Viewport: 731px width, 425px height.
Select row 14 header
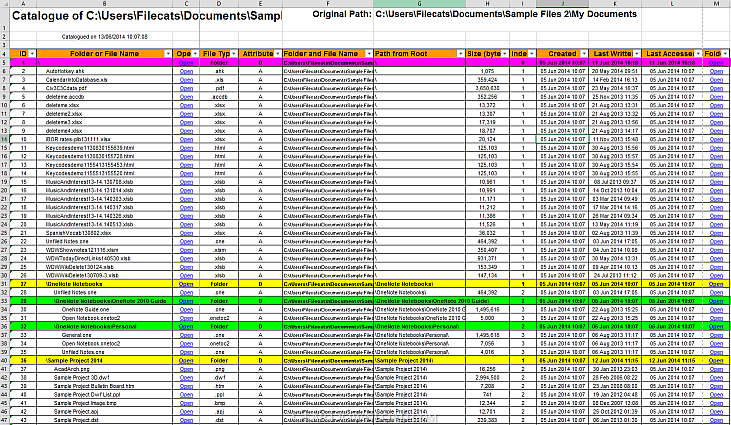coord(6,137)
